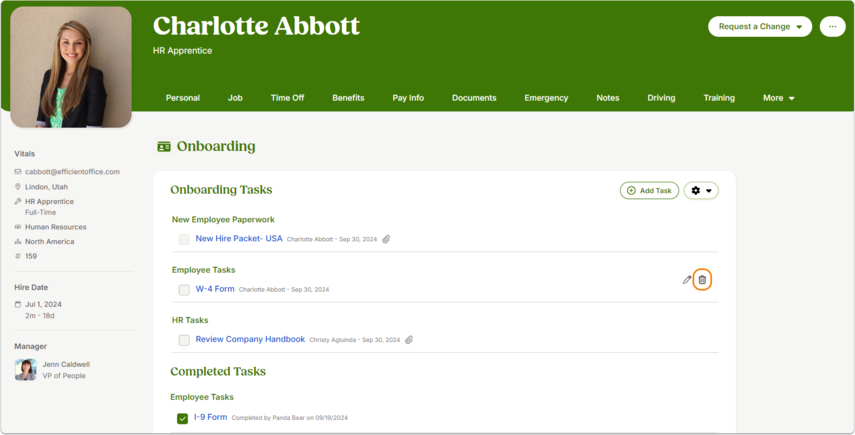This screenshot has width=855, height=435.
Task: Open attachment paperclip on Review Company Handbook
Action: click(409, 340)
